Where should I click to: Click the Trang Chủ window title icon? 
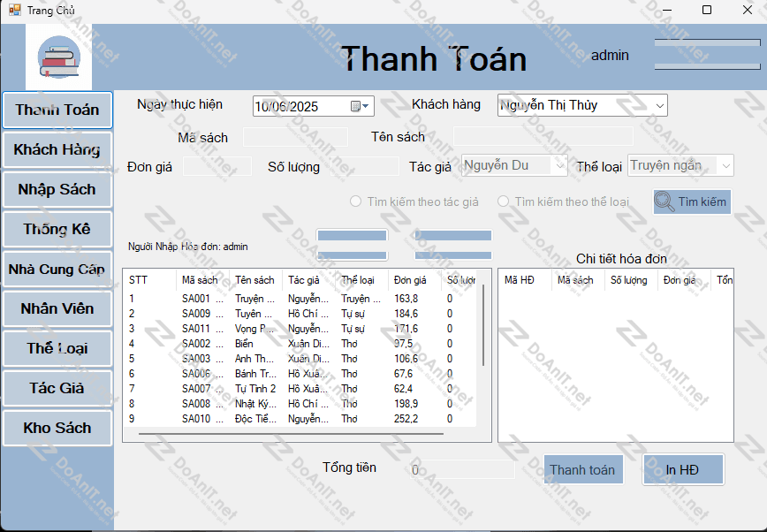click(x=14, y=10)
